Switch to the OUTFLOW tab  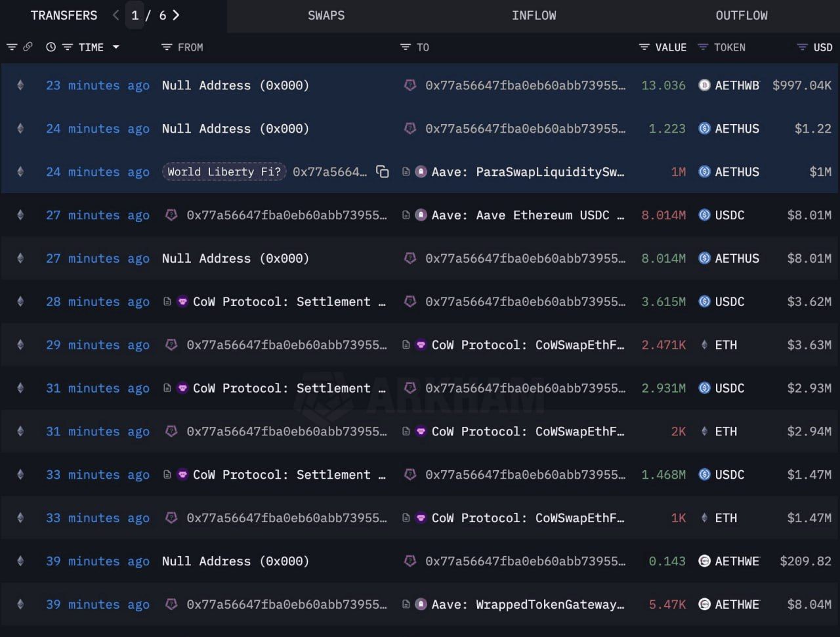pyautogui.click(x=742, y=15)
